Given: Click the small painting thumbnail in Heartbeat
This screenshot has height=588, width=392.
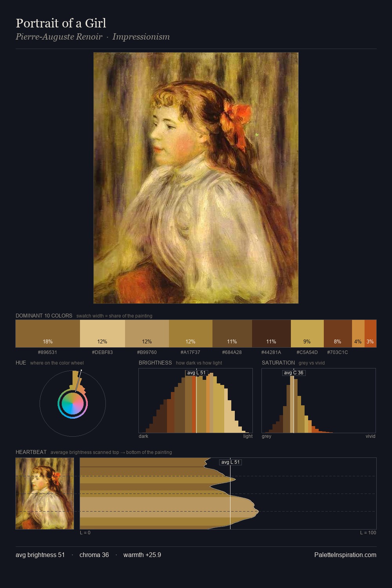Looking at the screenshot, I should point(45,494).
